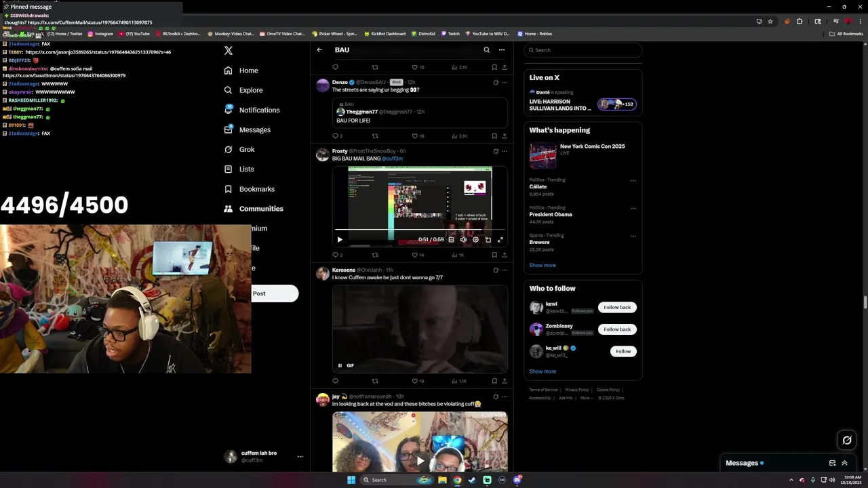
Task: Open Grok in X sidebar
Action: click(239, 150)
